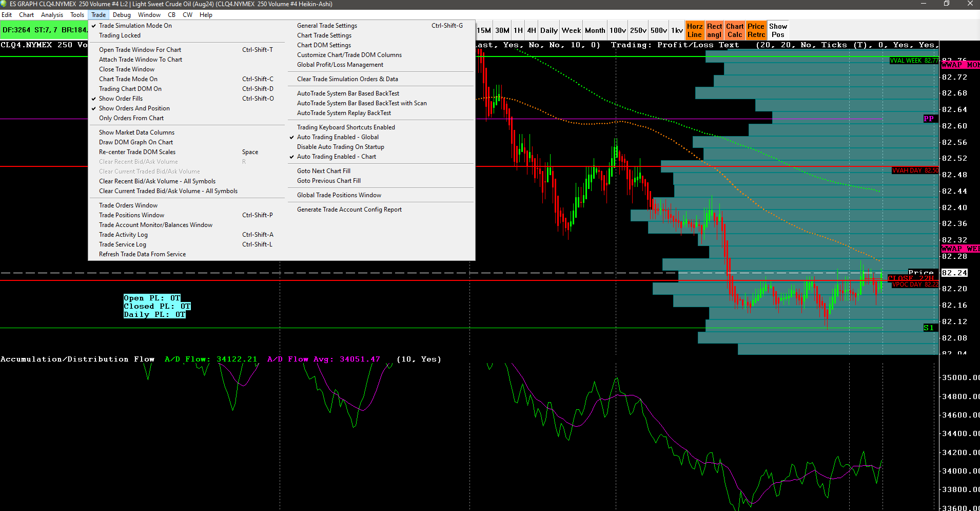
Task: Choose Attach Trade Window To Chart
Action: [x=186, y=60]
